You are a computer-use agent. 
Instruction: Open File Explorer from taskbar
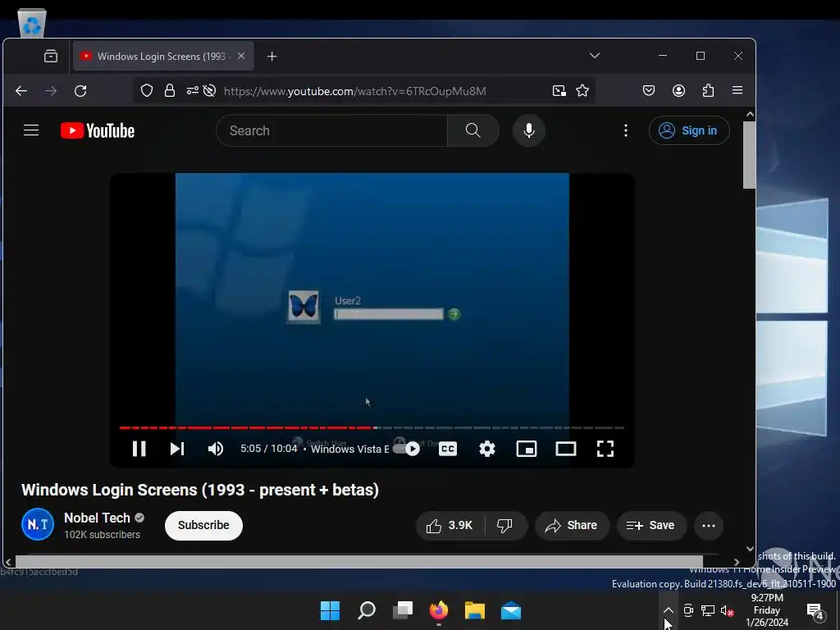[475, 610]
